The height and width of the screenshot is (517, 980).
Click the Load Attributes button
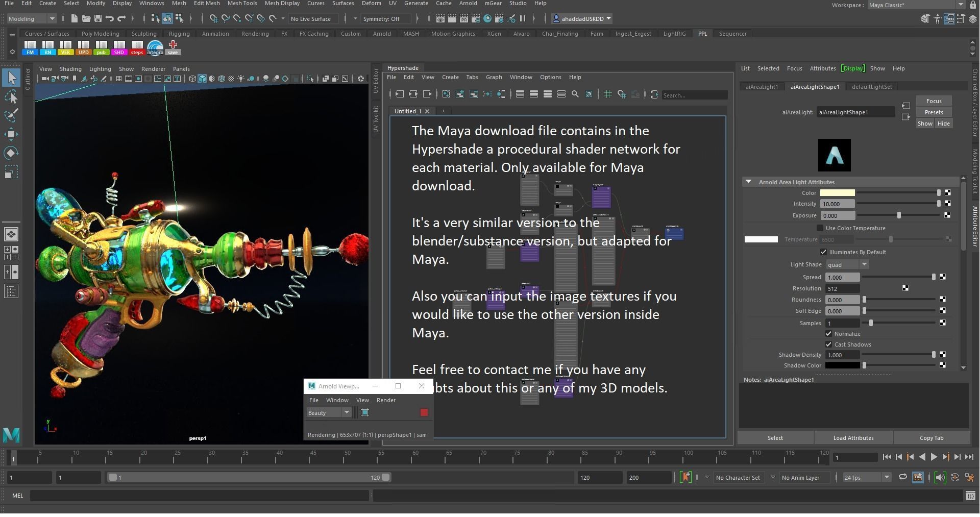coord(853,438)
